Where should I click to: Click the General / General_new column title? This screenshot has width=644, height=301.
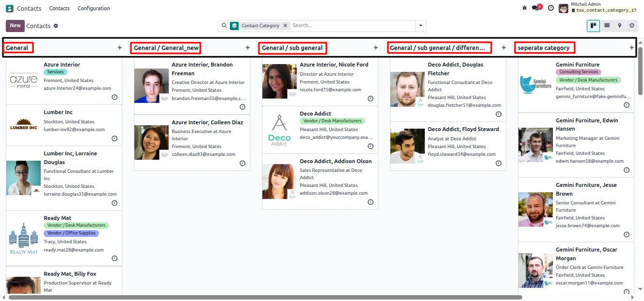click(x=166, y=48)
